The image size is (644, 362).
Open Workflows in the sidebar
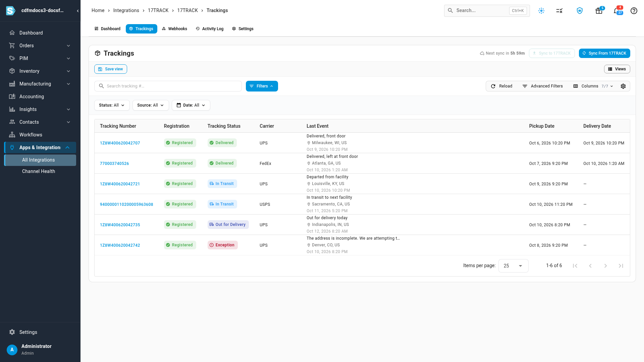pyautogui.click(x=40, y=135)
